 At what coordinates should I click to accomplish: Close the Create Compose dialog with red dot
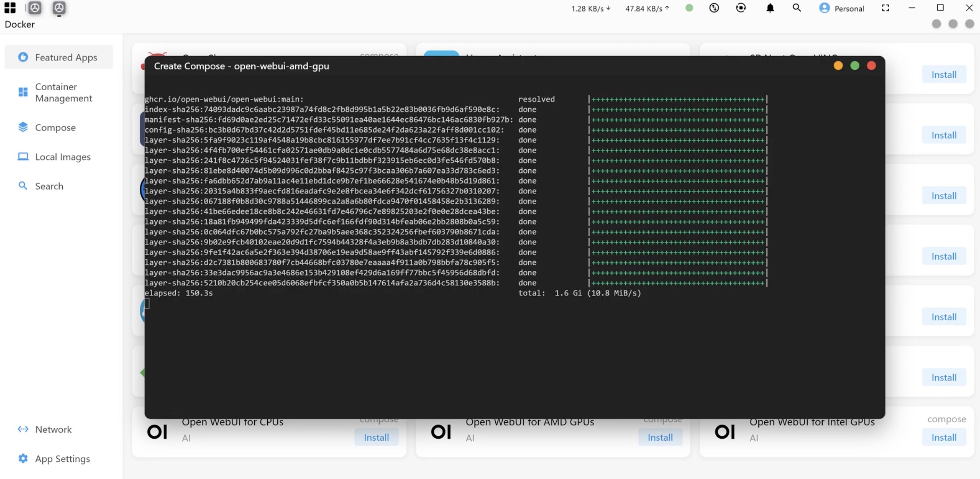871,65
